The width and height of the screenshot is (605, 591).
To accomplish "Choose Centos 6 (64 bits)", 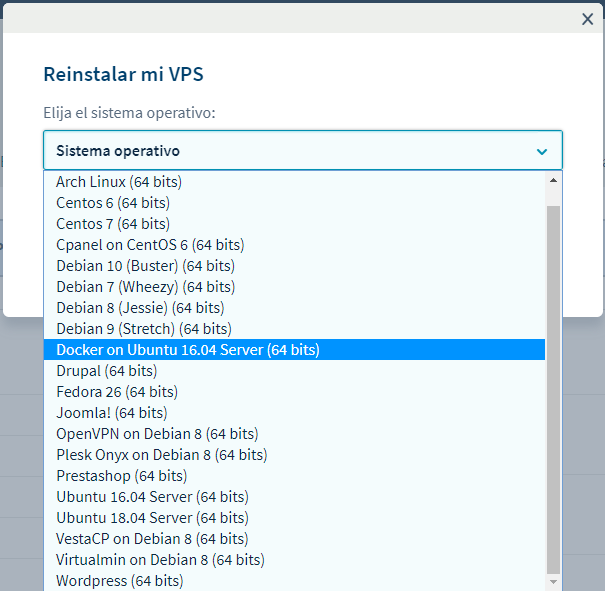I will pyautogui.click(x=294, y=203).
